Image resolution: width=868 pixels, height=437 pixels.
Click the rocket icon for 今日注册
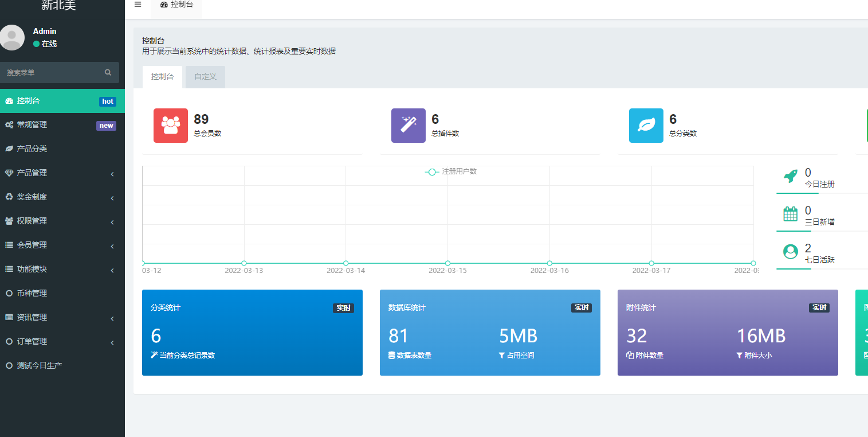click(791, 177)
